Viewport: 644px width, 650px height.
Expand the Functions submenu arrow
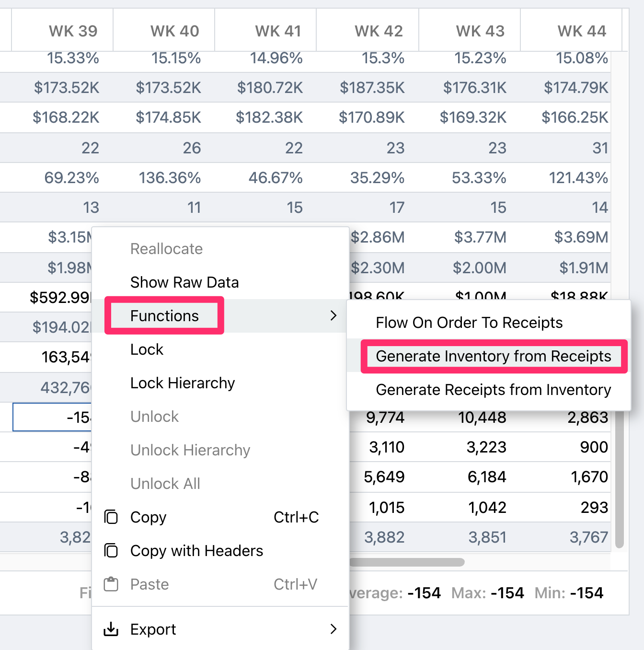[333, 315]
